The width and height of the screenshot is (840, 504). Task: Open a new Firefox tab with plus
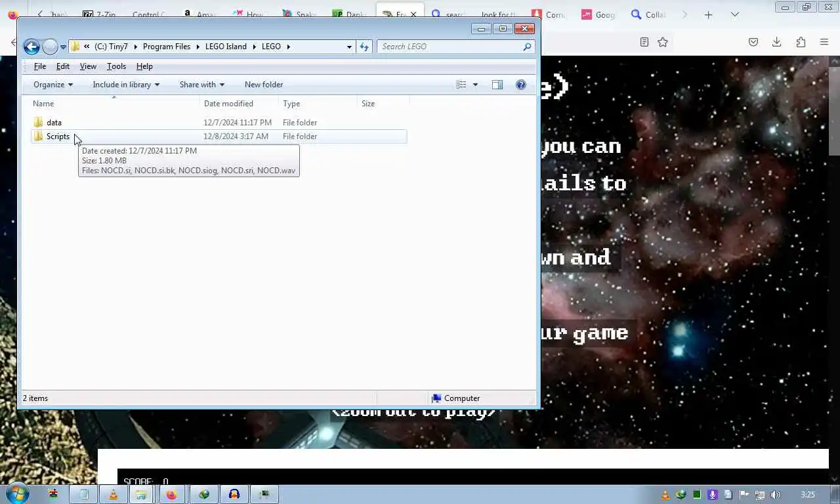tap(708, 14)
